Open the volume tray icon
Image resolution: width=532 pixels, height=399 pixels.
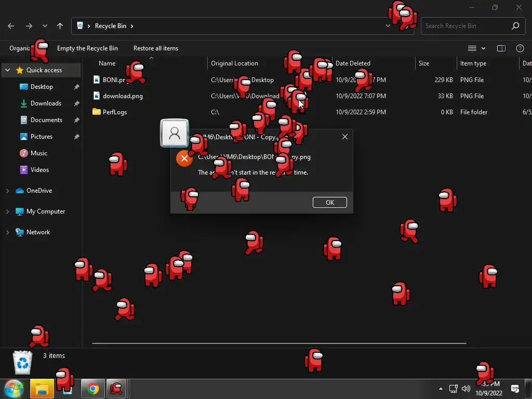click(466, 389)
